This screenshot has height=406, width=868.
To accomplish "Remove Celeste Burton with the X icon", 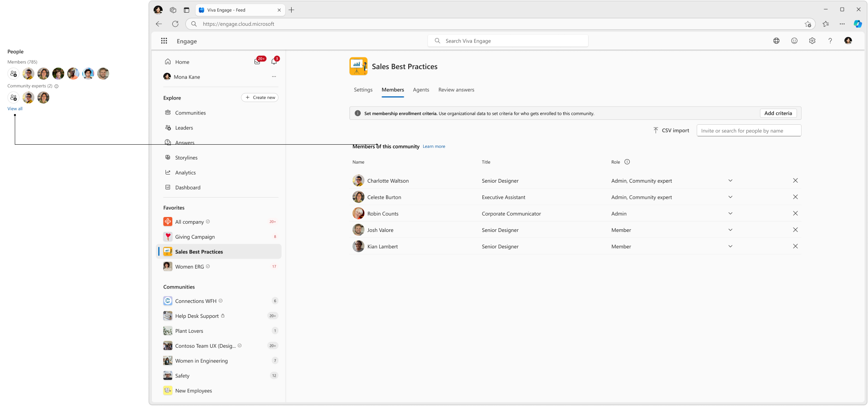I will pos(795,197).
